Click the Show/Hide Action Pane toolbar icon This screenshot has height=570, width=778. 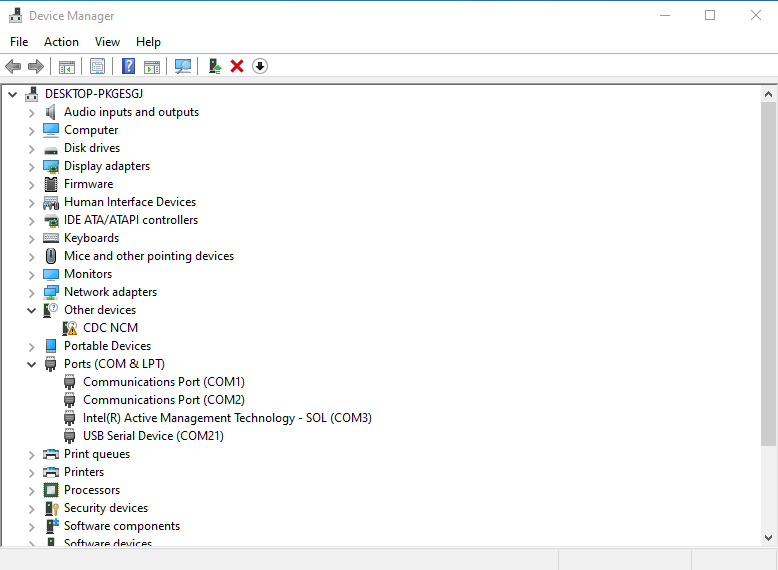(152, 66)
